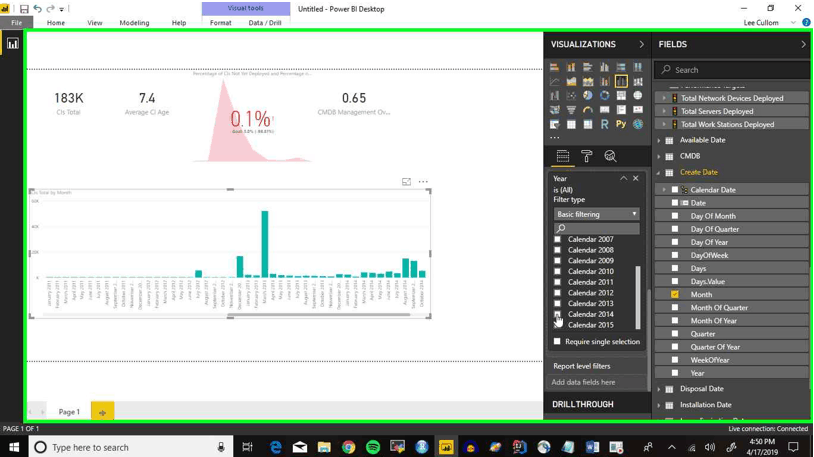Select the KPI visualization

pos(637,110)
